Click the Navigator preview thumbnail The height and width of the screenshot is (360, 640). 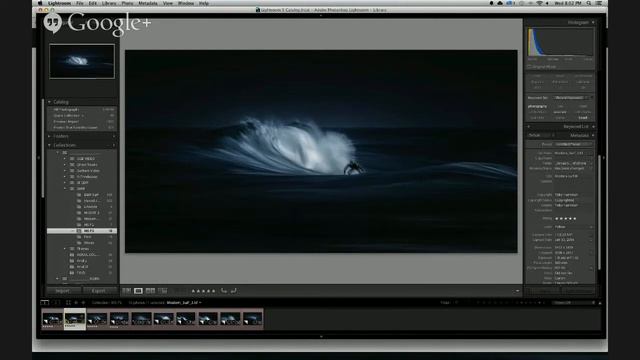pos(82,61)
